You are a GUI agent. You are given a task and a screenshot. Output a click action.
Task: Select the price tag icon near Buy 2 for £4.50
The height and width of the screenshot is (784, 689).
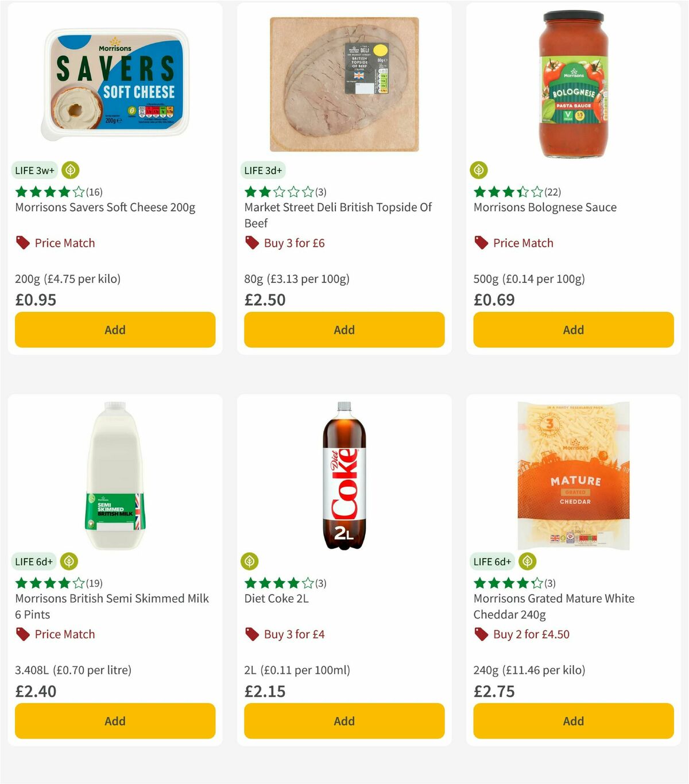480,634
